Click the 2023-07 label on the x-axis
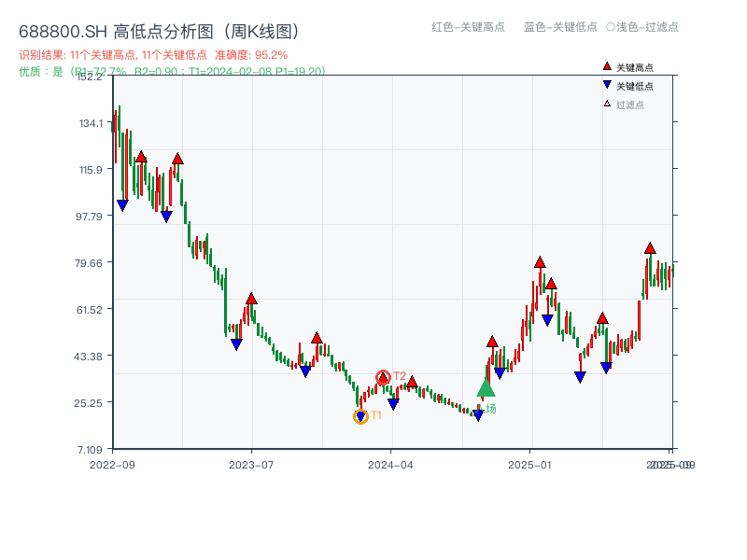The width and height of the screenshot is (747, 560). pyautogui.click(x=251, y=462)
